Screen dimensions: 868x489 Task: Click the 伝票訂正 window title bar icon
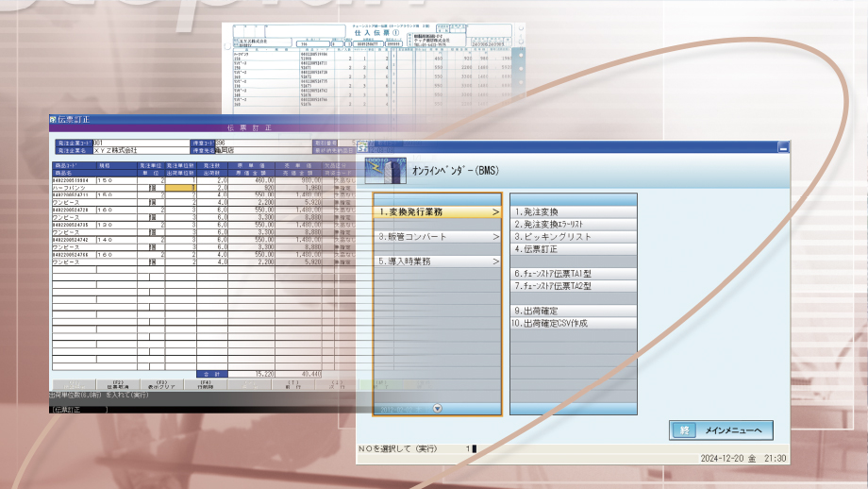click(x=54, y=121)
